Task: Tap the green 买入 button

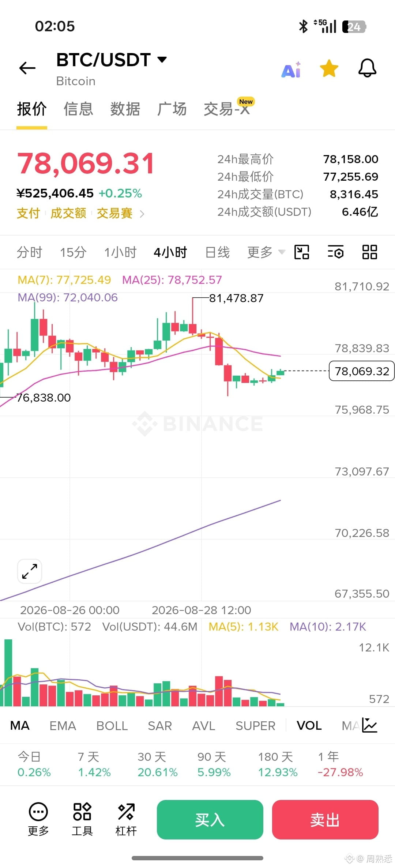Action: tap(210, 820)
